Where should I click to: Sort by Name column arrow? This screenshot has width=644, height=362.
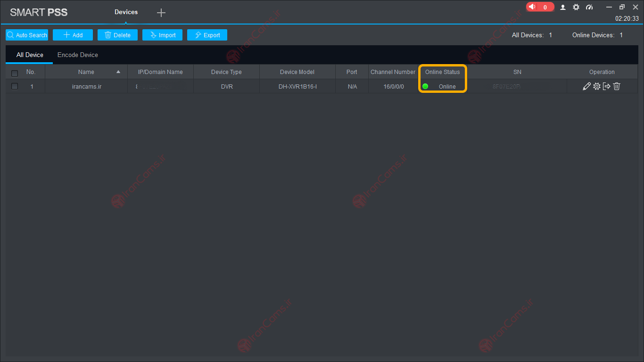click(x=118, y=72)
